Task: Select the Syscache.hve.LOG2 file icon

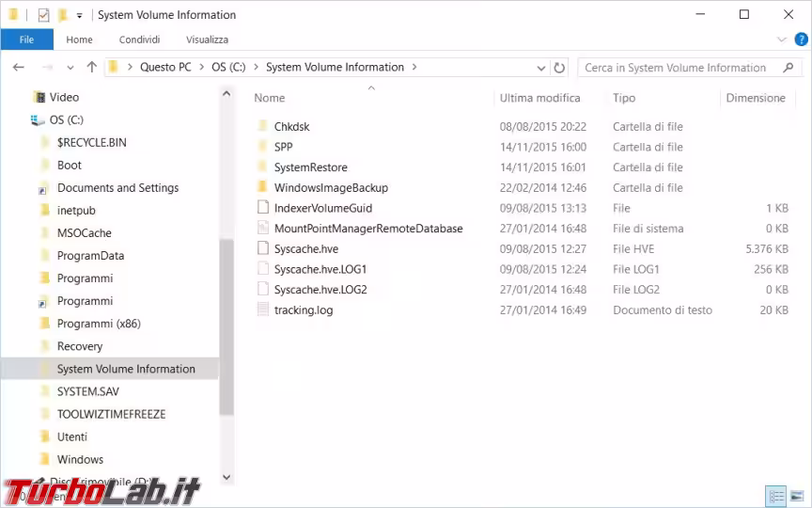Action: click(263, 289)
